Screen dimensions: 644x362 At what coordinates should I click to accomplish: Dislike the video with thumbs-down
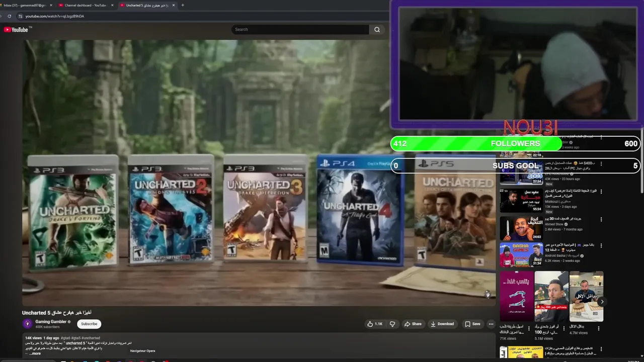(x=392, y=324)
